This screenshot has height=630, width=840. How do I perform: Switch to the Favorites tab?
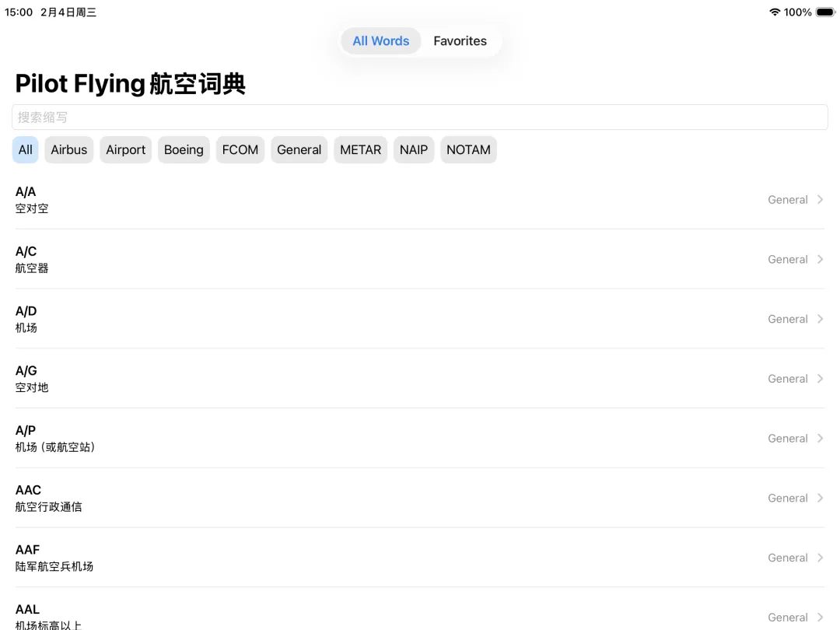(460, 41)
